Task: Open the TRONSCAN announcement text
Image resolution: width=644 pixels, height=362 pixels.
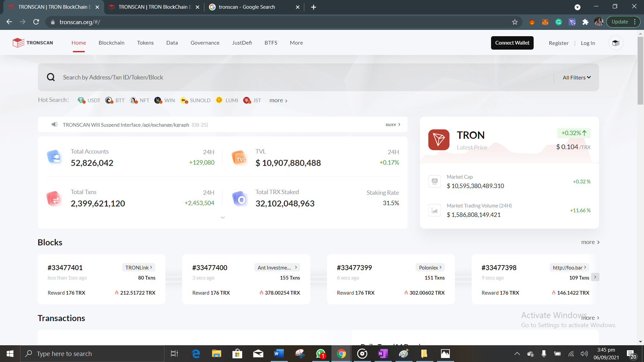Action: pyautogui.click(x=126, y=125)
